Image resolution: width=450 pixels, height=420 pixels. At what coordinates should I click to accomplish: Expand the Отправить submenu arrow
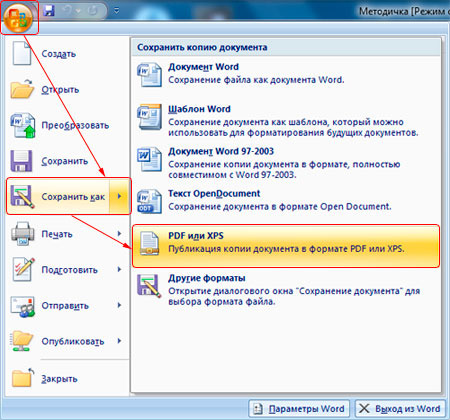[x=119, y=305]
